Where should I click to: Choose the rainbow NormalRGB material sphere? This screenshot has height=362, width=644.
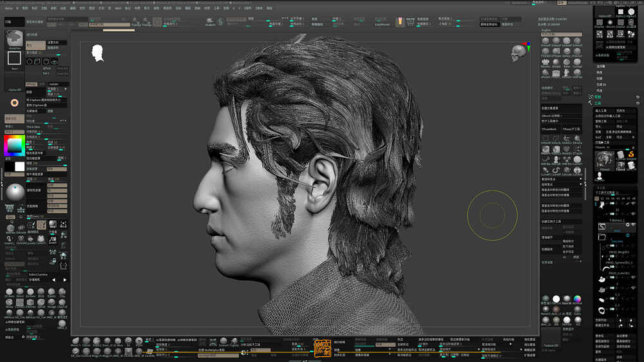(x=578, y=299)
